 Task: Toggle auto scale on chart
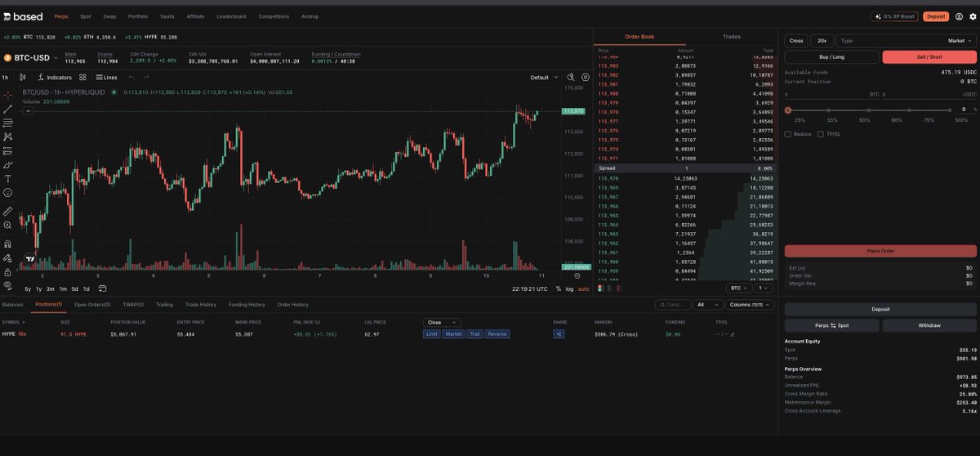(x=583, y=288)
